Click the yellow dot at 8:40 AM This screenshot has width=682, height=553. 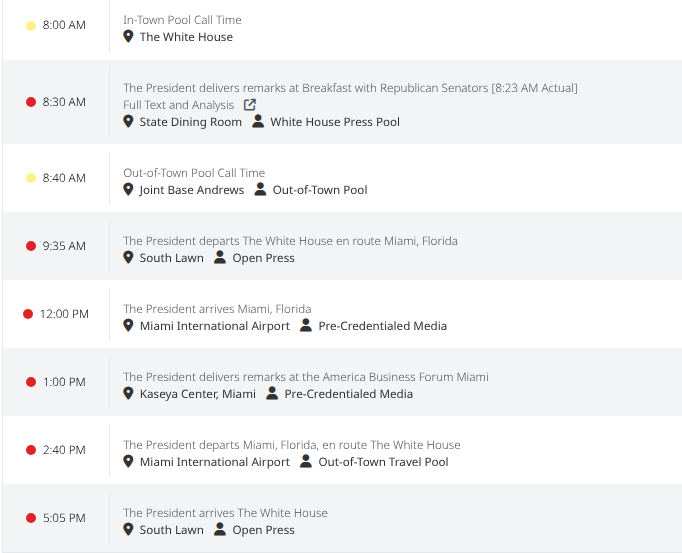point(31,178)
